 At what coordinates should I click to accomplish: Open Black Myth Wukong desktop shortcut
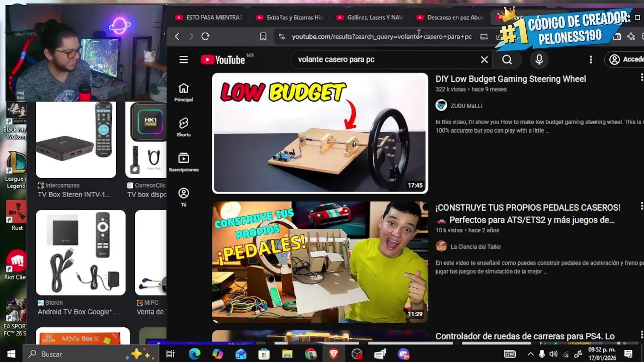click(15, 121)
